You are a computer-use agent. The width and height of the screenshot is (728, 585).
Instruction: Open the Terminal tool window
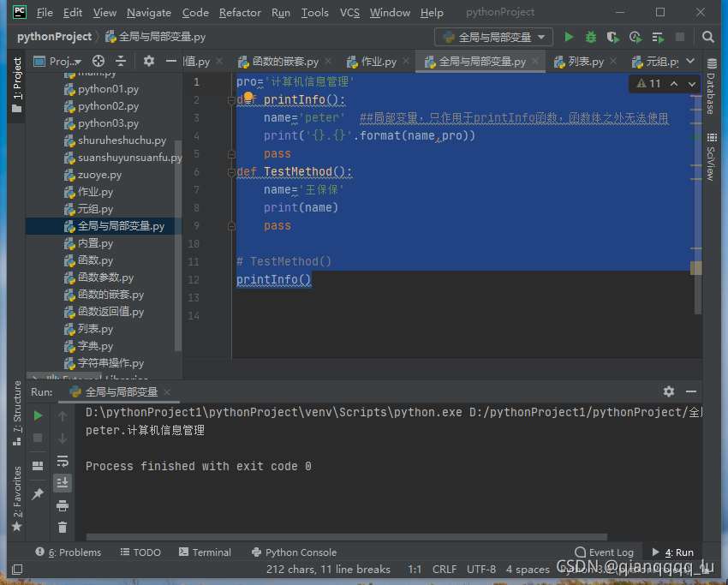[204, 552]
